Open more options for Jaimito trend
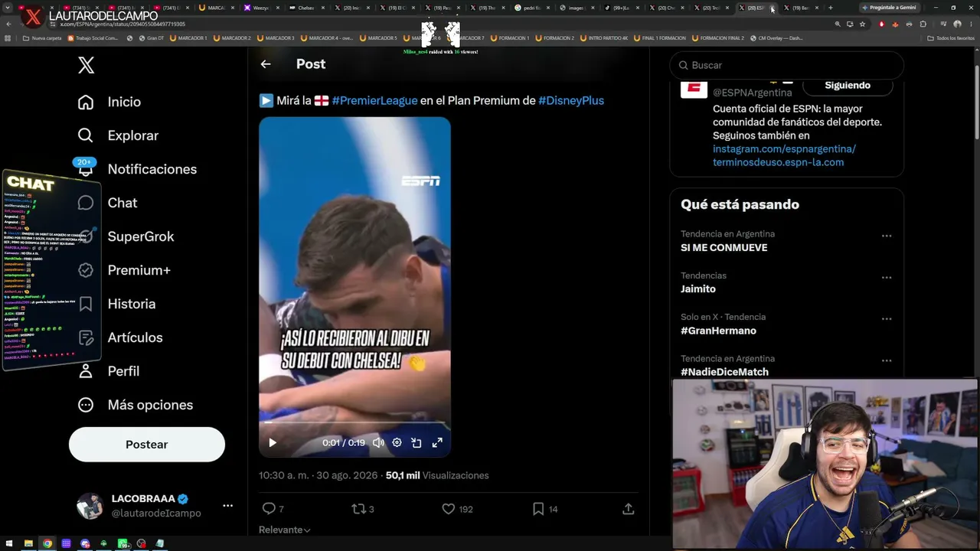The width and height of the screenshot is (980, 551). point(887,277)
